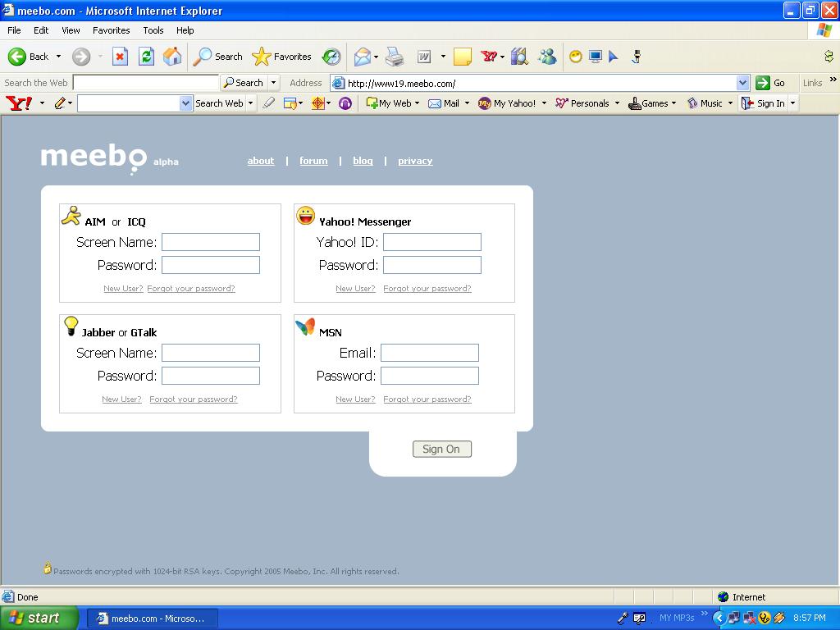Click the orange target icon on Yahoo toolbar
This screenshot has height=630, width=840.
(x=318, y=103)
